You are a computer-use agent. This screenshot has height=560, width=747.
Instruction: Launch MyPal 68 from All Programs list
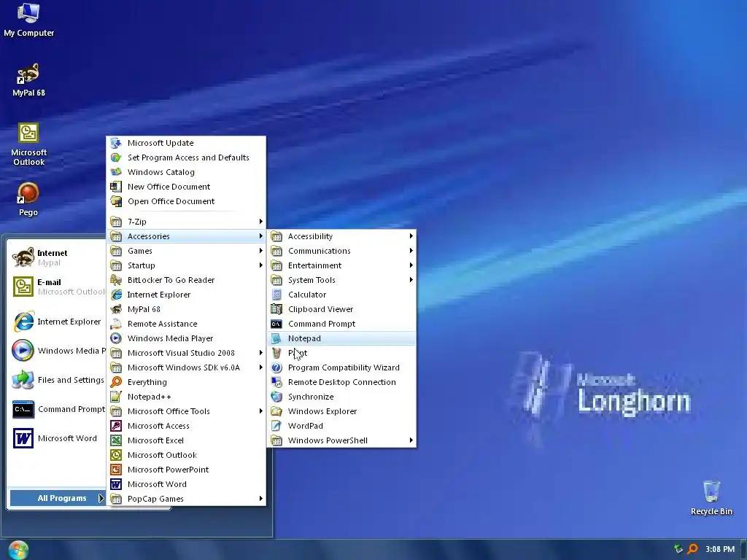186,309
